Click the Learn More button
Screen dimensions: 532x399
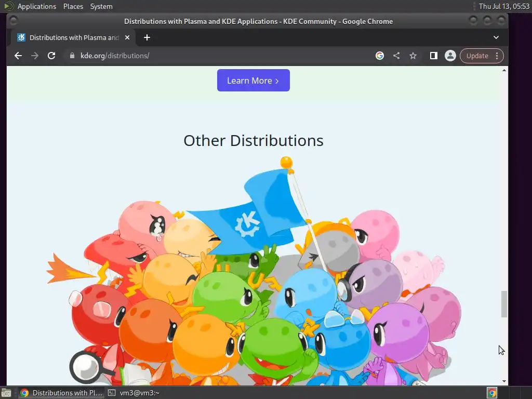254,81
